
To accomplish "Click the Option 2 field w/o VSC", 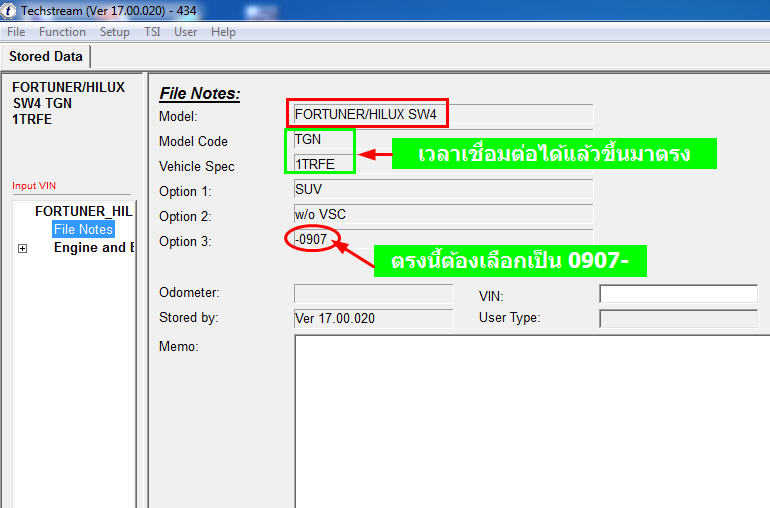I will pos(443,214).
